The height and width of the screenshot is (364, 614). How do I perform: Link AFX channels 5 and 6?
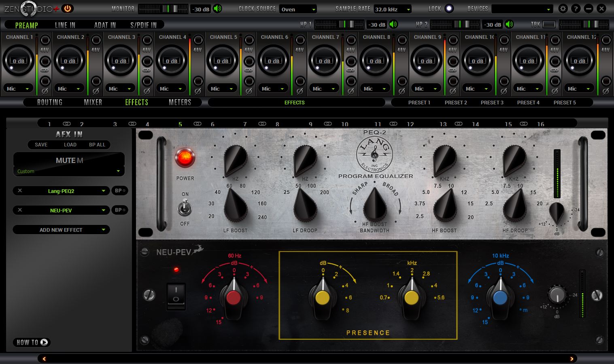(x=198, y=124)
